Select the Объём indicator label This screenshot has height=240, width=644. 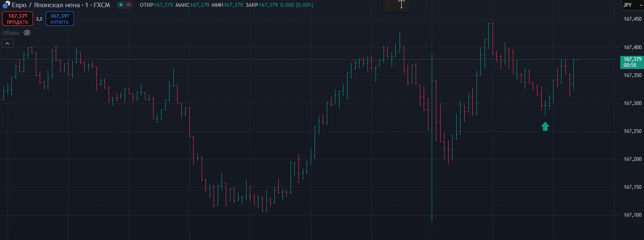pyautogui.click(x=11, y=33)
